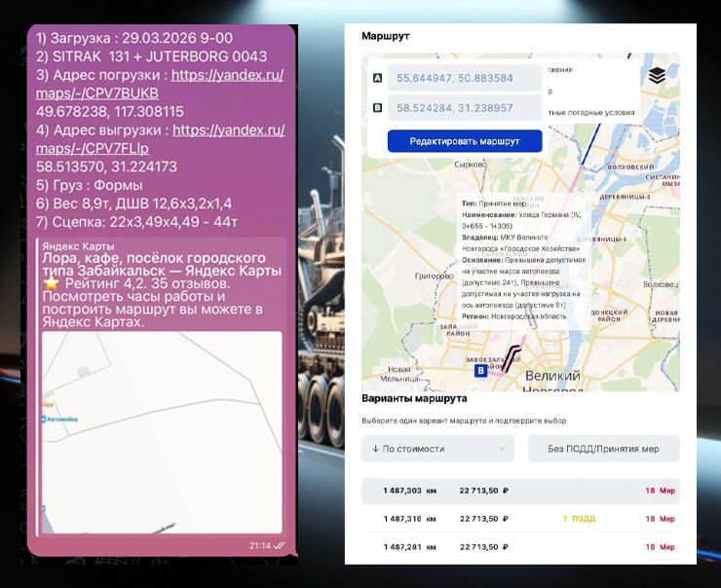Image resolution: width=721 pixels, height=588 pixels.
Task: Click the A point label icon
Action: coord(377,78)
